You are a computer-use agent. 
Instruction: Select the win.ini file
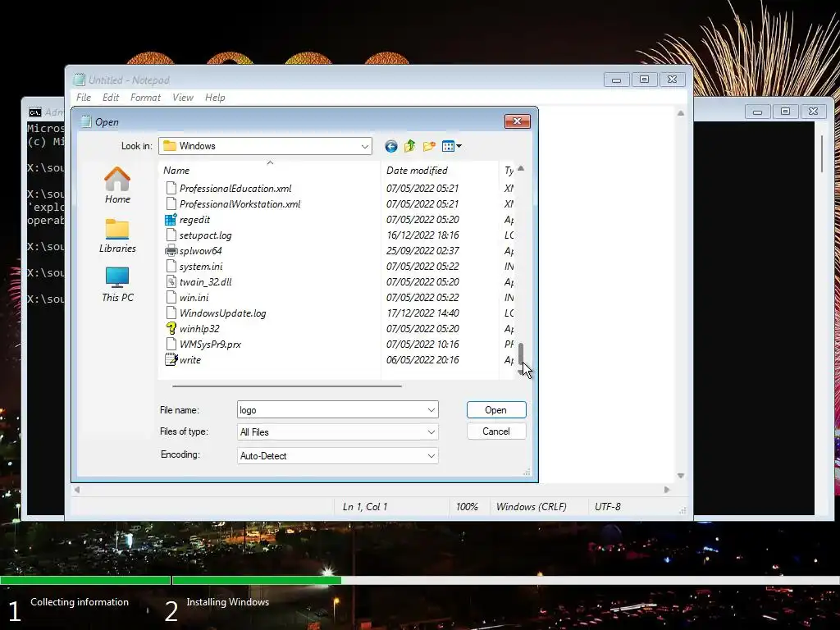[187, 297]
